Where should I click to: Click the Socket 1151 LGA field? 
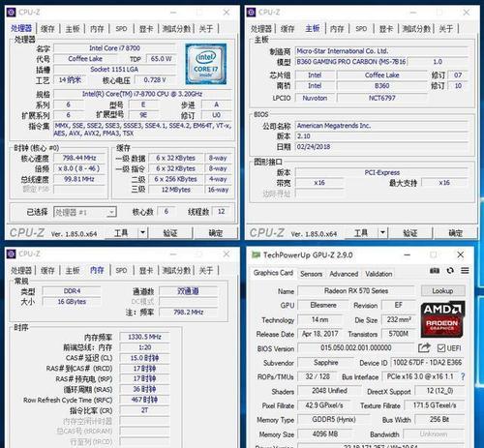tap(114, 69)
